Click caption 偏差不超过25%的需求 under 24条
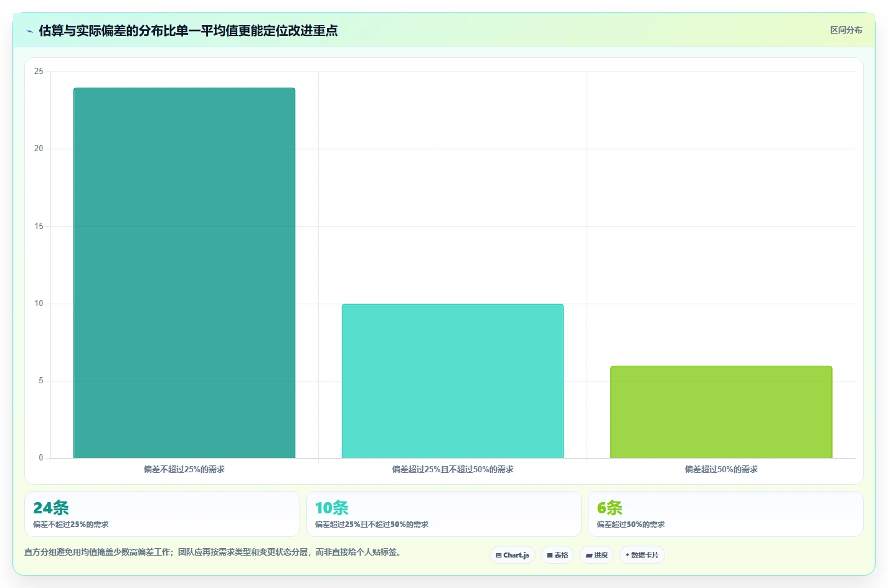Image resolution: width=888 pixels, height=588 pixels. point(71,525)
